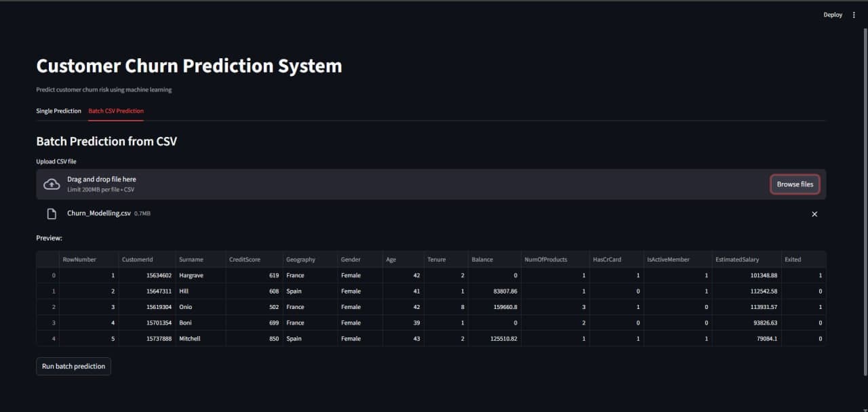868x412 pixels.
Task: Click the Deploy menu item
Action: [833, 14]
